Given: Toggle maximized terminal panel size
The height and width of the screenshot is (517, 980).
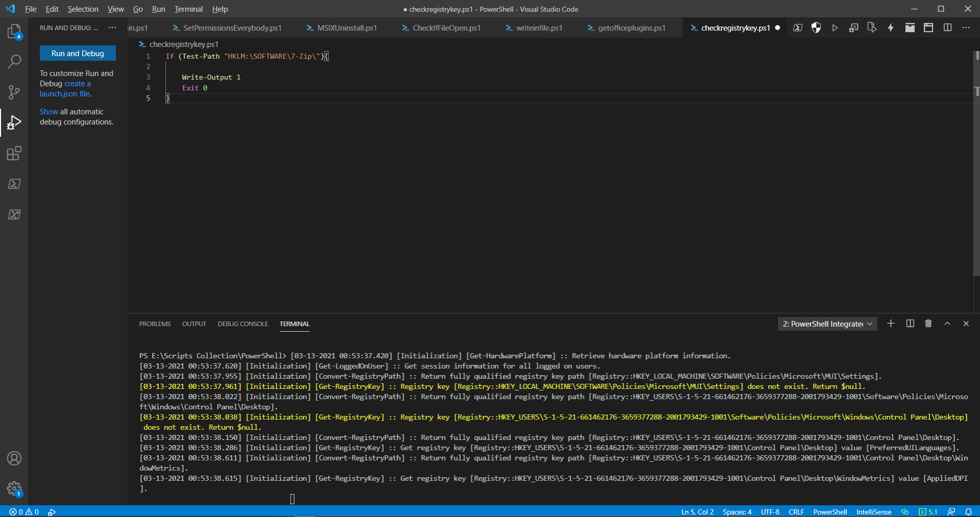Looking at the screenshot, I should coord(947,324).
